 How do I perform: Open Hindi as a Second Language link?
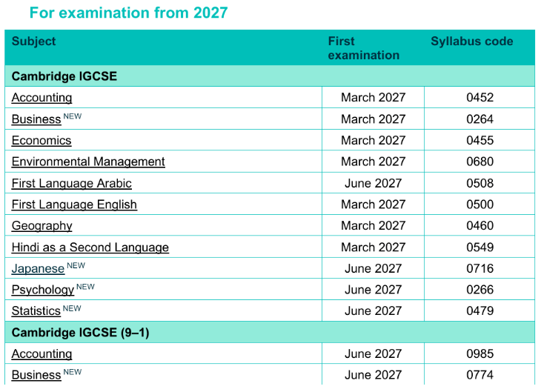point(90,248)
